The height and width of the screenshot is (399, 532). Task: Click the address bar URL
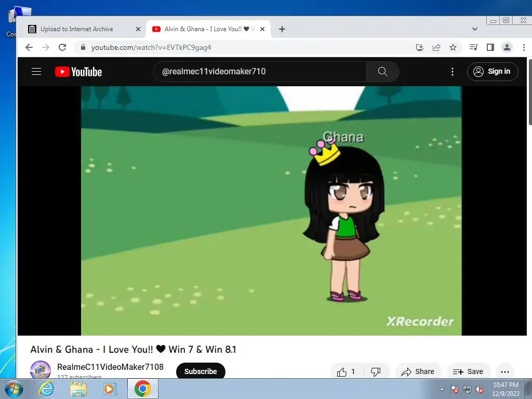pyautogui.click(x=151, y=47)
